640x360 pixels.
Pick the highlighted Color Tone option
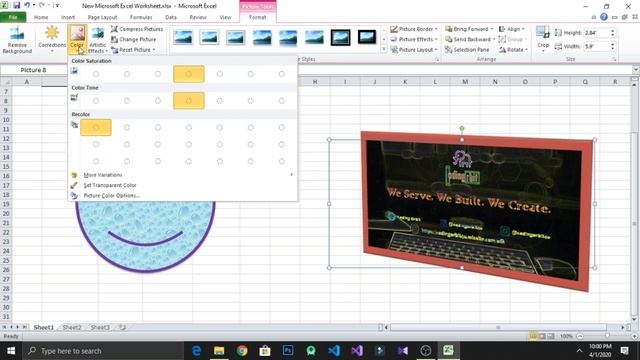point(189,101)
